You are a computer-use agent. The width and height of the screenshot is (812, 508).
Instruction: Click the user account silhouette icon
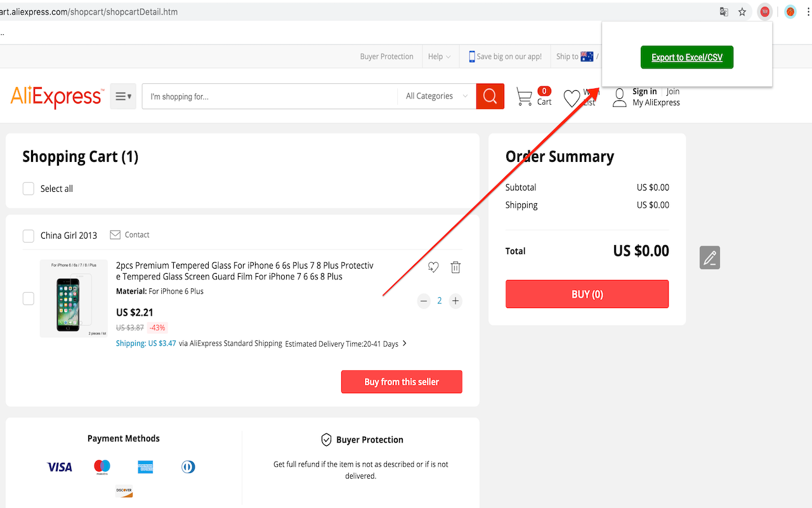(620, 97)
